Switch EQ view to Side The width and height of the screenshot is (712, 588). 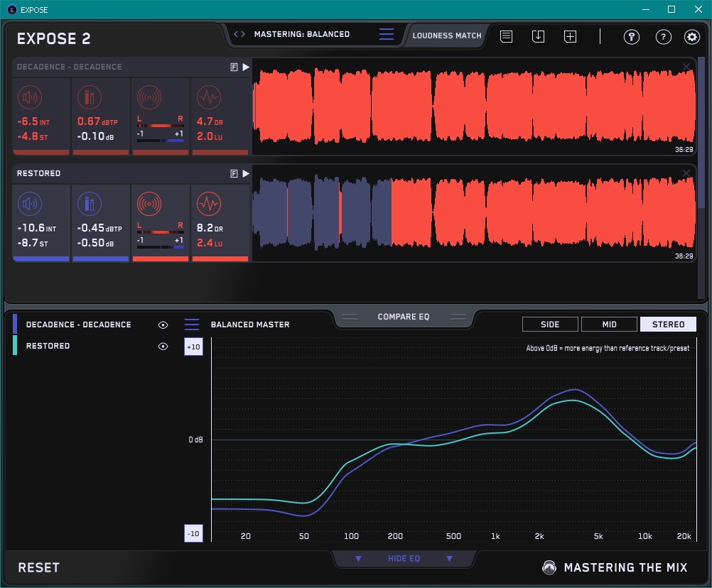point(550,325)
